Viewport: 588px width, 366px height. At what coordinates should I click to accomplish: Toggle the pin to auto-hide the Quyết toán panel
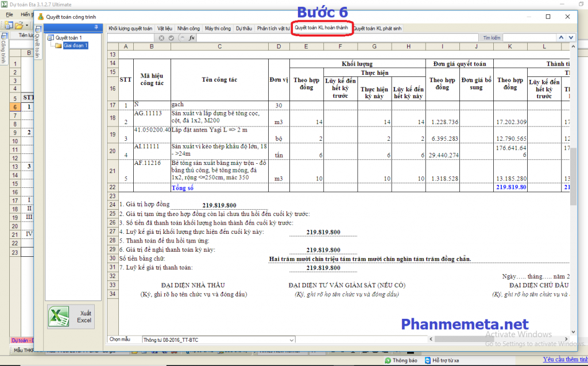pyautogui.click(x=95, y=27)
